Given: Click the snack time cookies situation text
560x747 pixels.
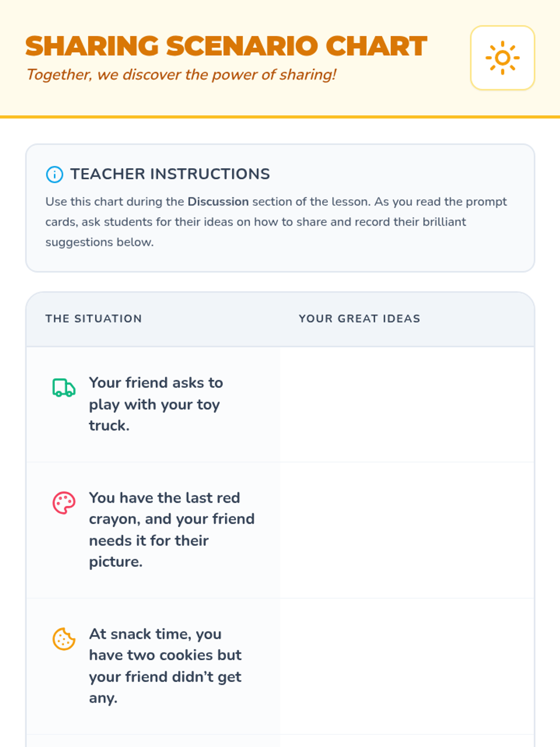Looking at the screenshot, I should click(x=165, y=666).
